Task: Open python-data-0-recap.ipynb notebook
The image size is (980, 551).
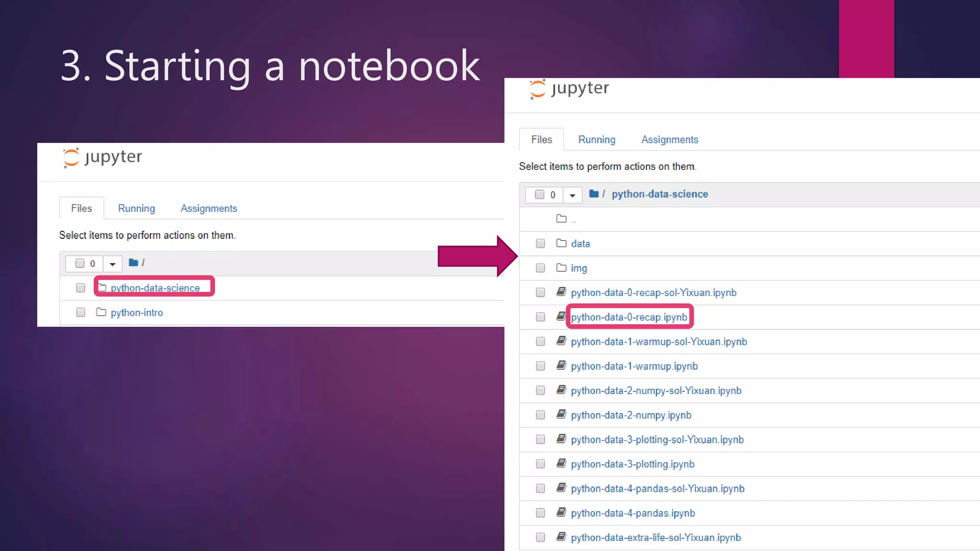Action: (629, 317)
